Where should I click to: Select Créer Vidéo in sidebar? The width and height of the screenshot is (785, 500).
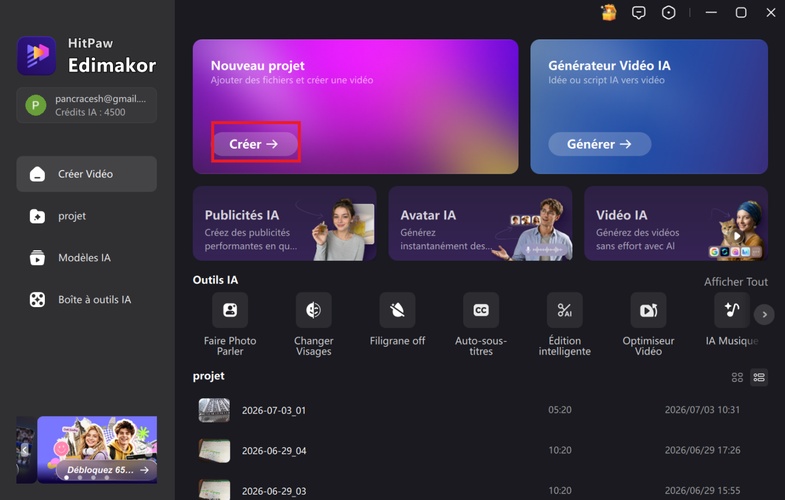pos(87,174)
